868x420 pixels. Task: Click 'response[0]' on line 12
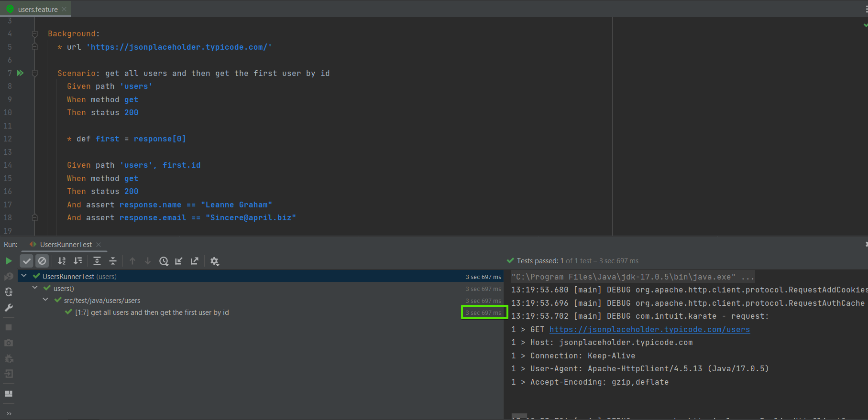click(x=160, y=139)
